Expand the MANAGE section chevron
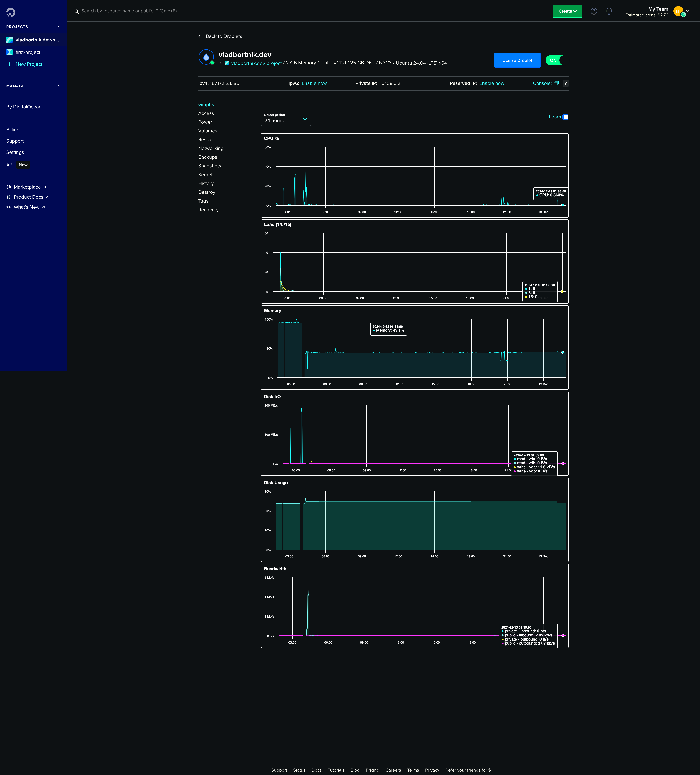Image resolution: width=700 pixels, height=775 pixels. pos(60,86)
